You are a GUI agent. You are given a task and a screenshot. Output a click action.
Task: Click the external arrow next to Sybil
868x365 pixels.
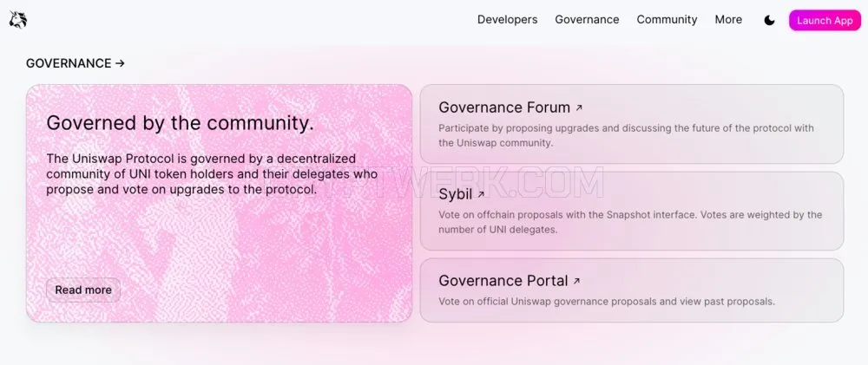click(481, 195)
